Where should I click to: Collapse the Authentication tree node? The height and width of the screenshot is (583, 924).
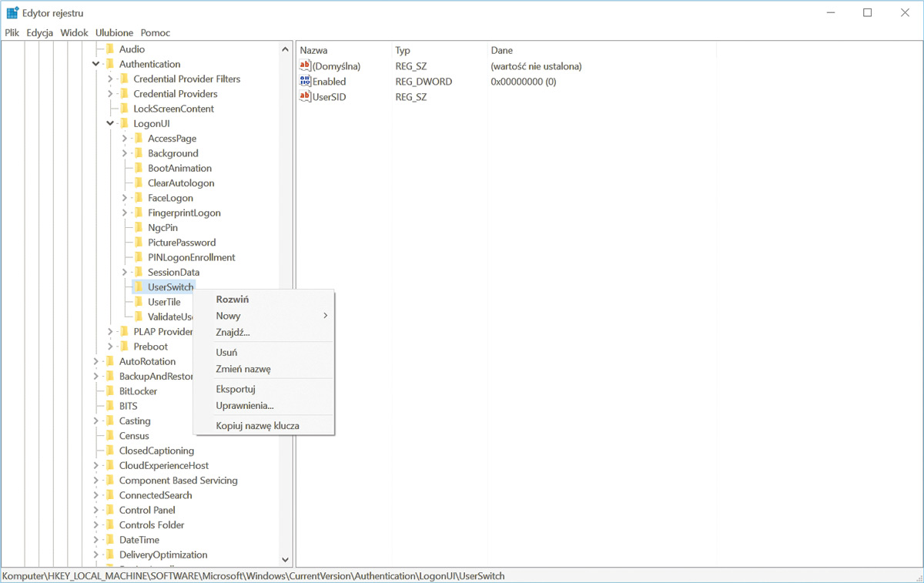95,64
